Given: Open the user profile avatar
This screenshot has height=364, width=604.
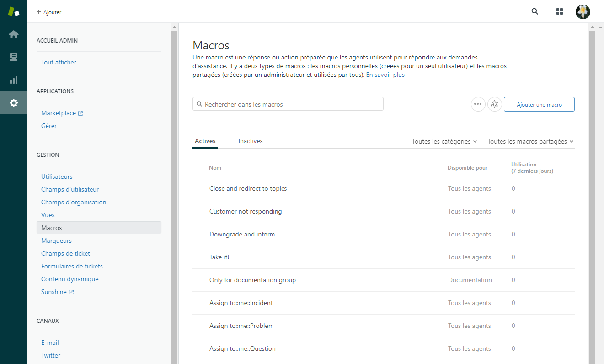Looking at the screenshot, I should pyautogui.click(x=583, y=12).
